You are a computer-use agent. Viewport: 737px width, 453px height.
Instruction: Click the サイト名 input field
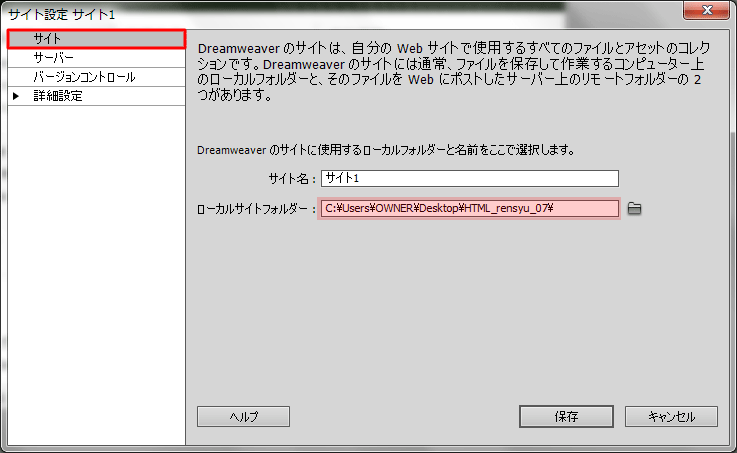click(470, 179)
